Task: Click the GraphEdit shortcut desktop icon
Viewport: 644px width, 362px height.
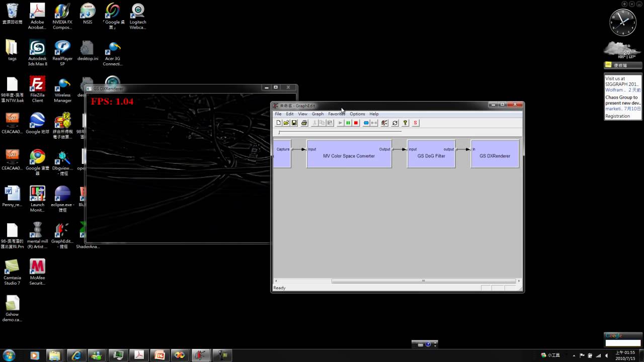Action: click(x=62, y=235)
